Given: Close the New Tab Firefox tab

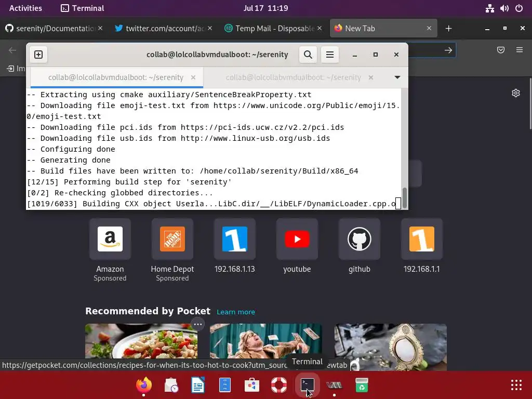Looking at the screenshot, I should pos(429,29).
